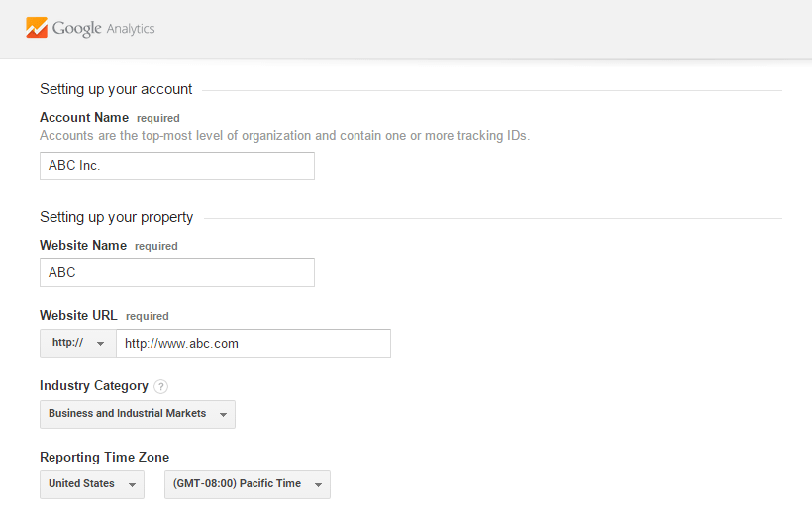Focus the Account Name field containing ABC Inc.
This screenshot has width=812, height=516.
click(177, 166)
